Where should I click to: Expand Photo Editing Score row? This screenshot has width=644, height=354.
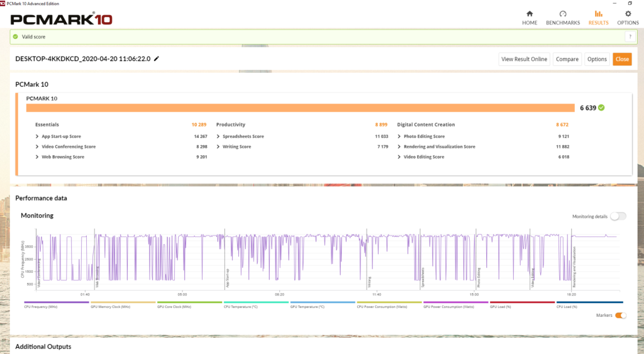pyautogui.click(x=400, y=136)
